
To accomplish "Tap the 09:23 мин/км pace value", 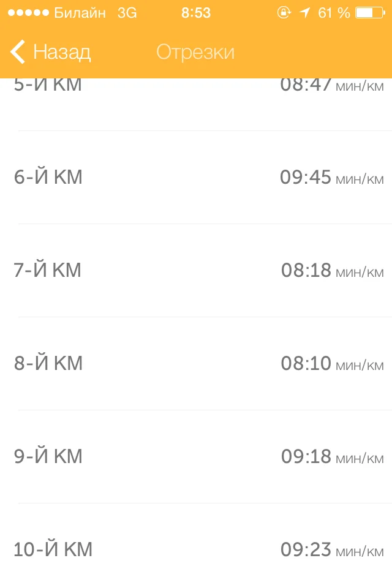I will point(332,549).
